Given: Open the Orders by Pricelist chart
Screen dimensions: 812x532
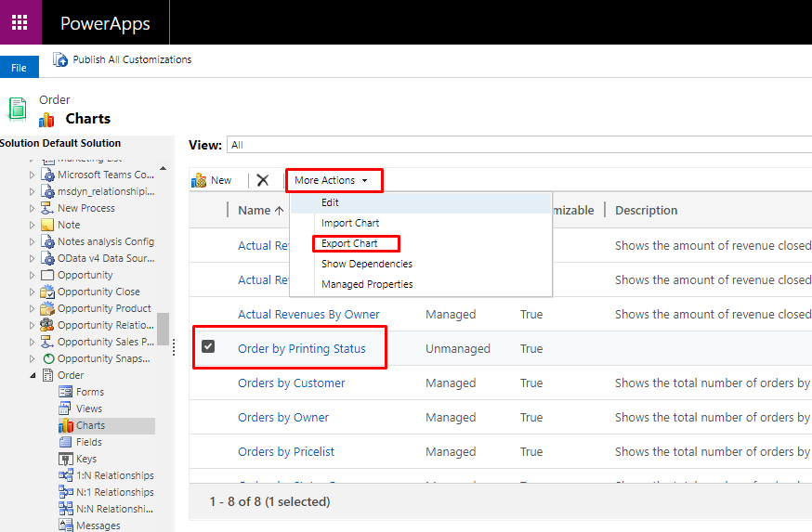Looking at the screenshot, I should (x=286, y=452).
